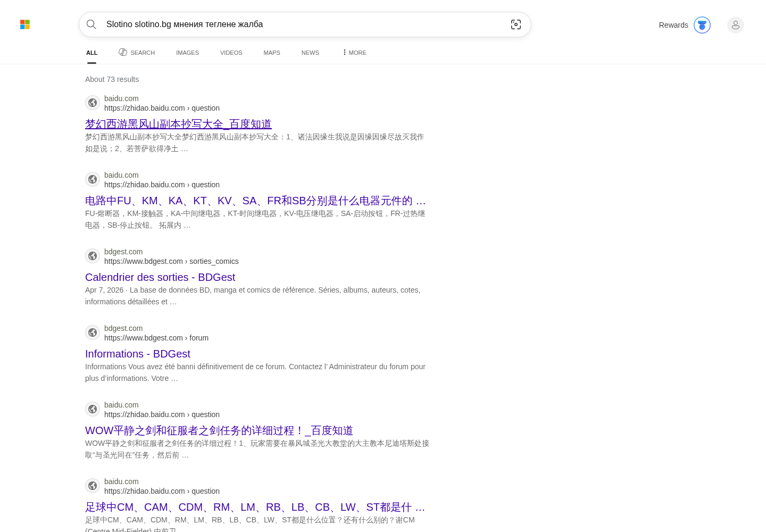Switch to the NEWS tab

[310, 53]
